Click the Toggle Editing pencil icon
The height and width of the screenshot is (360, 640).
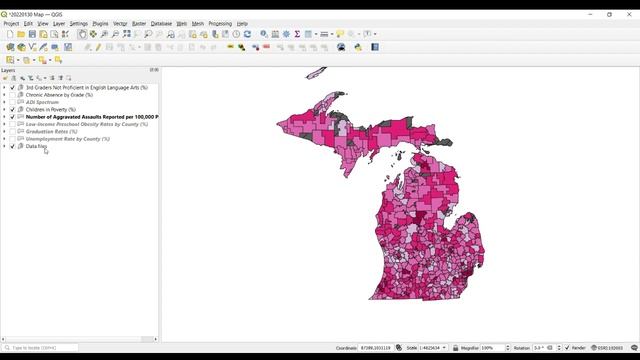coord(98,47)
